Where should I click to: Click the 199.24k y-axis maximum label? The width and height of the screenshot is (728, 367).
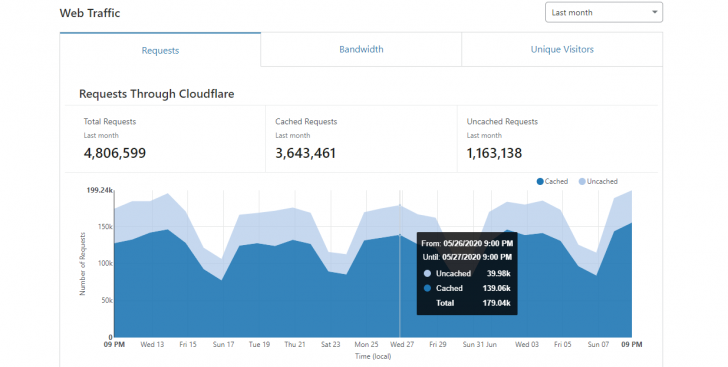click(x=99, y=190)
